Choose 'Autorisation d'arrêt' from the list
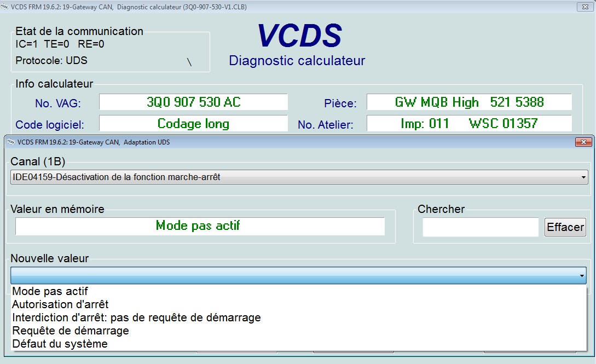The height and width of the screenshot is (364, 596). pyautogui.click(x=299, y=304)
